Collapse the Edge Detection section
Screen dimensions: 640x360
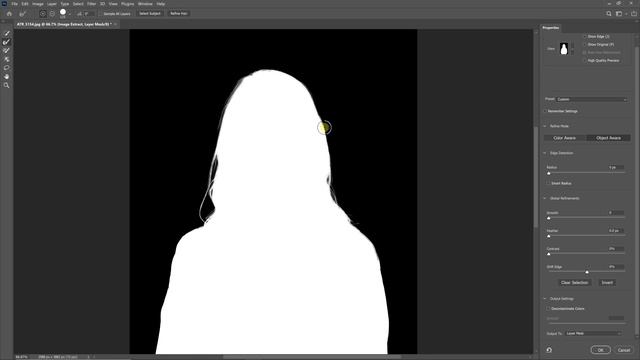click(545, 153)
